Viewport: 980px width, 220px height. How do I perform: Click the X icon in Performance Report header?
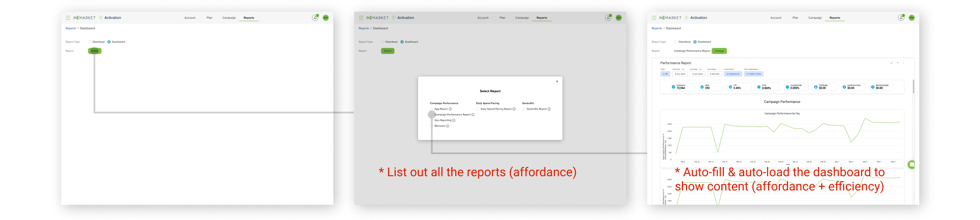point(892,63)
